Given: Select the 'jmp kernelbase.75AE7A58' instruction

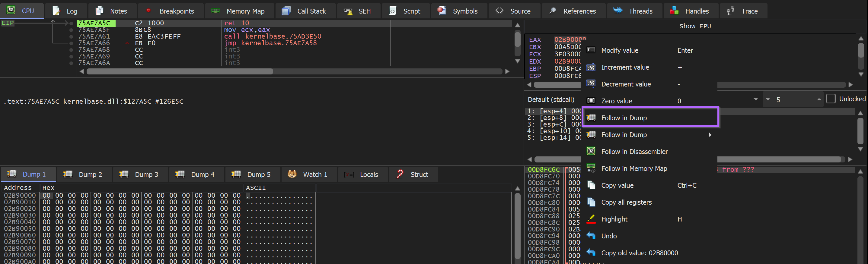Looking at the screenshot, I should click(x=270, y=43).
